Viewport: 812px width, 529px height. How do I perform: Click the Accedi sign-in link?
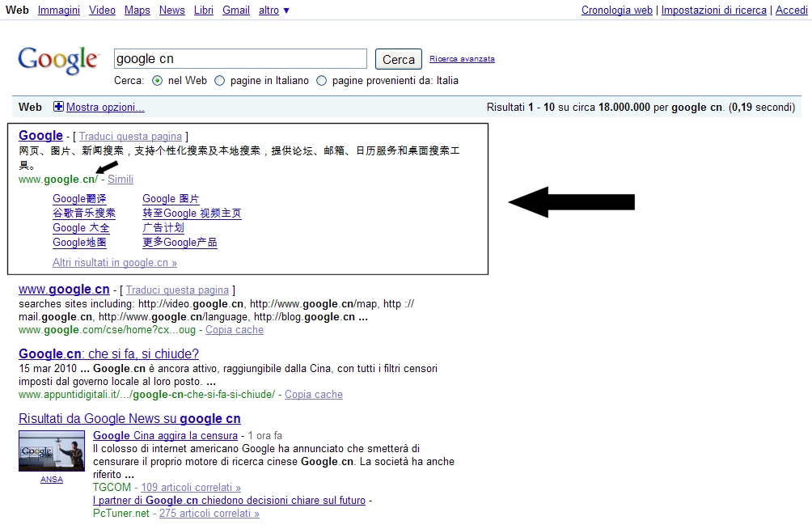pos(791,11)
